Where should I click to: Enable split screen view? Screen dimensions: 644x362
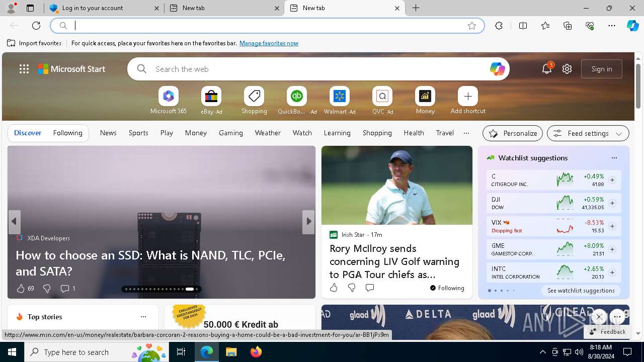[523, 26]
